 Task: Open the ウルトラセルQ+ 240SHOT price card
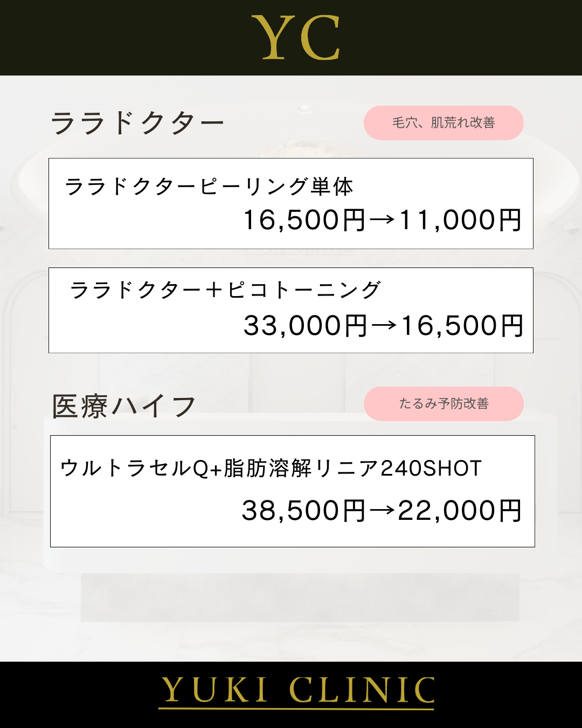point(293,491)
